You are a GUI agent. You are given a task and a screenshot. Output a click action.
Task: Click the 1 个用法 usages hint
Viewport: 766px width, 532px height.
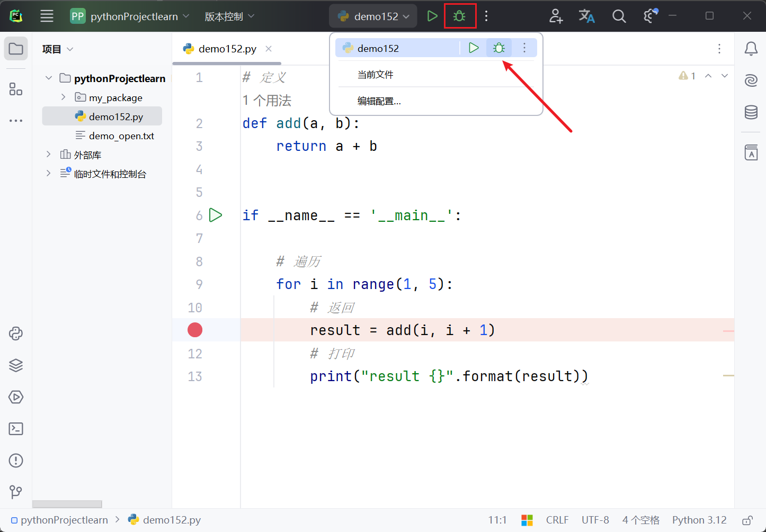click(x=267, y=101)
